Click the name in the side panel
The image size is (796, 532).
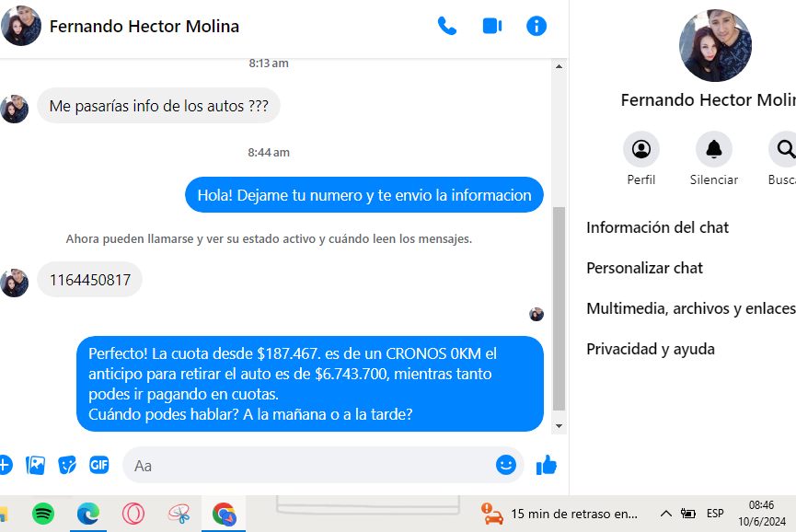pyautogui.click(x=708, y=100)
